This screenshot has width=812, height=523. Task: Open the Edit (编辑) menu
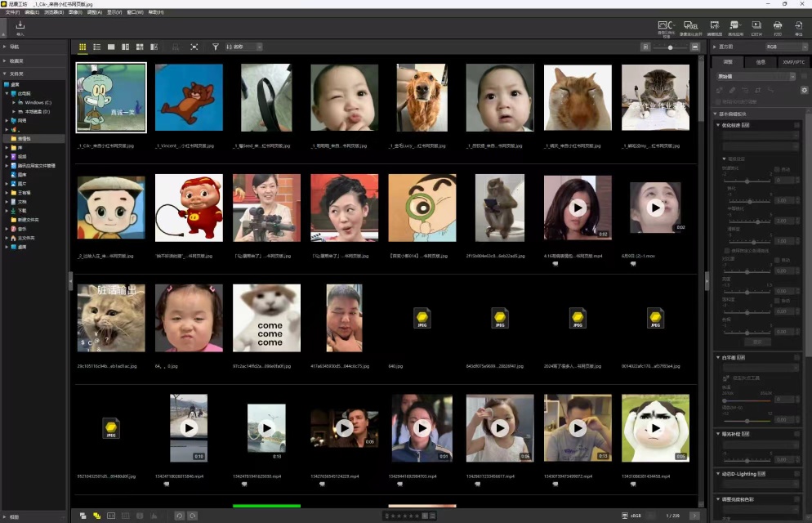32,12
